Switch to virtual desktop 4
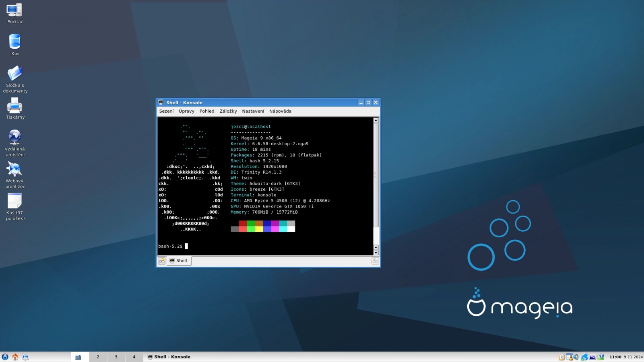Image resolution: width=644 pixels, height=362 pixels. tap(134, 357)
